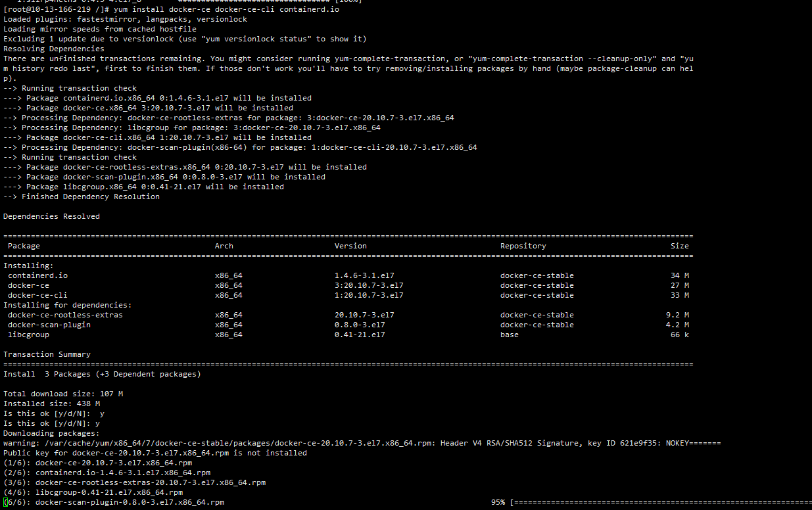Click the '34 M' size value

coord(680,275)
